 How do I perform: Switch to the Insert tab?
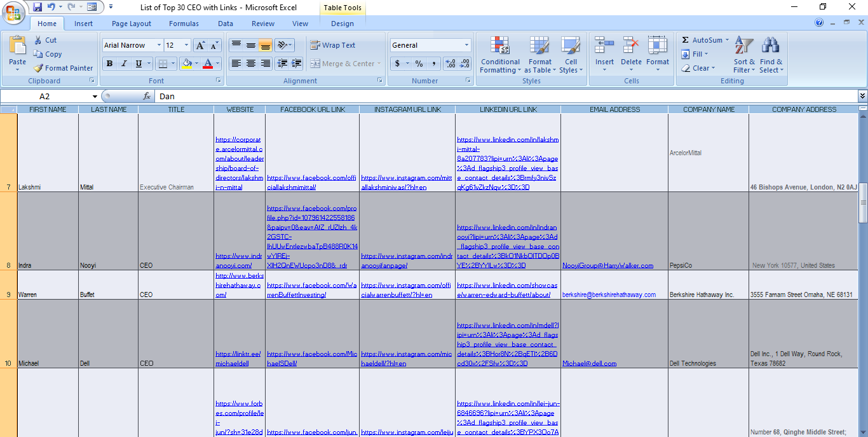[x=83, y=24]
